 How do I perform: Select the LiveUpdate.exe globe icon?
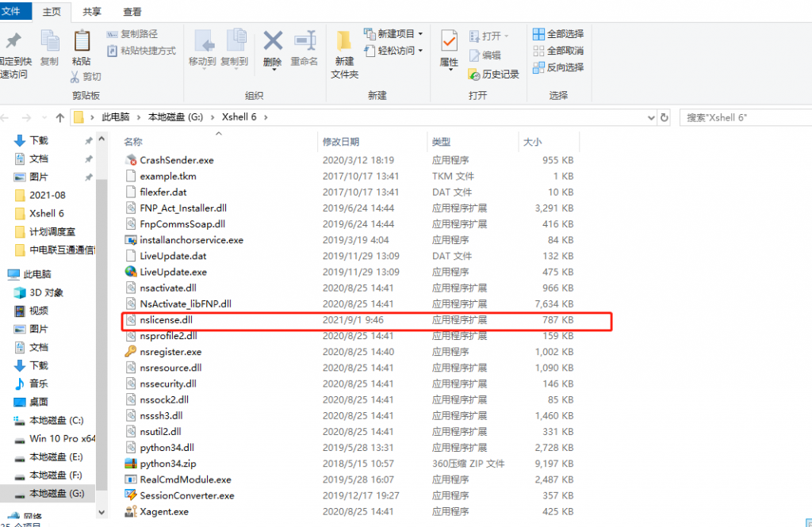pyautogui.click(x=131, y=272)
